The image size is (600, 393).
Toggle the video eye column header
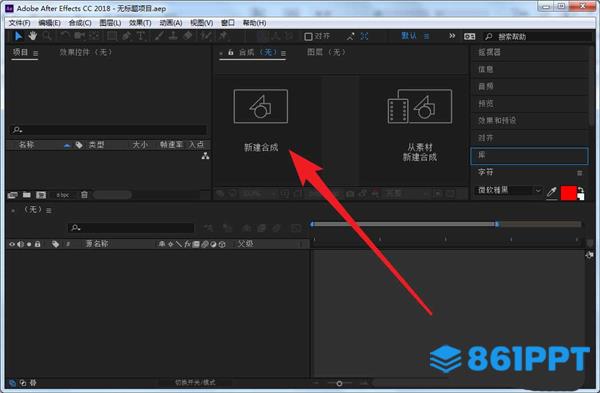12,244
